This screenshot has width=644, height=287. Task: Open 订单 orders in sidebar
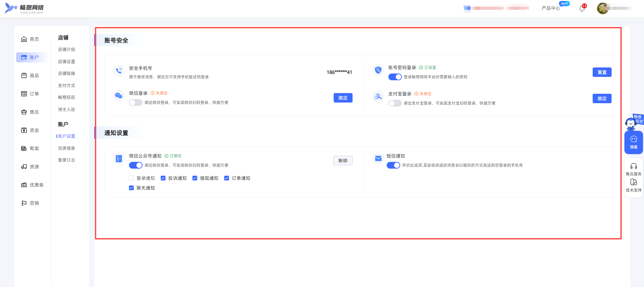(30, 94)
